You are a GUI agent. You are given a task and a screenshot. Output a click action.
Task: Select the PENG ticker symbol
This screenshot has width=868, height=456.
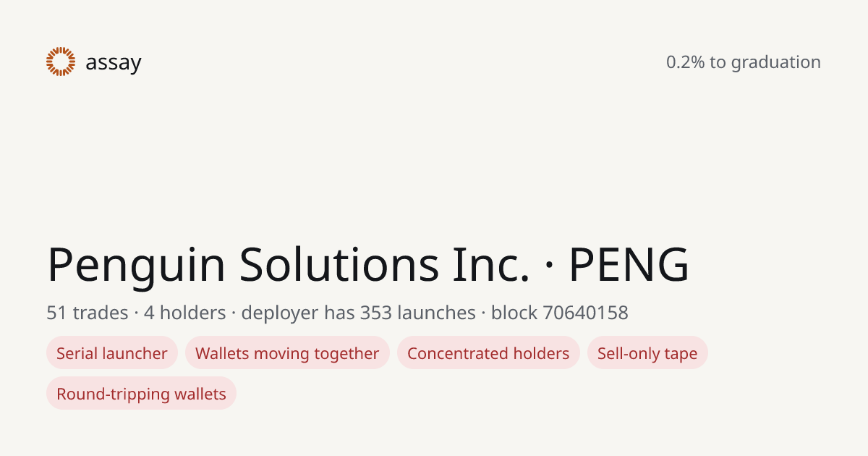[x=629, y=265]
